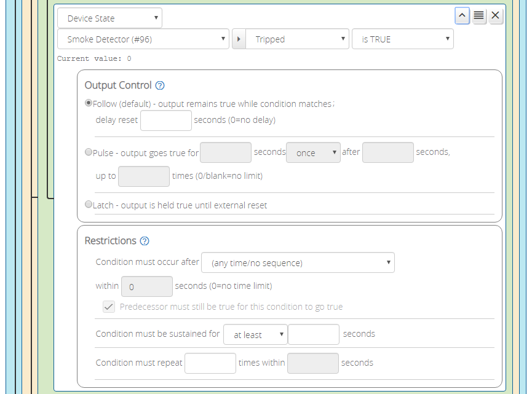Screen dimensions: 532x394
Task: Open the Device State type dropdown
Action: pos(109,18)
